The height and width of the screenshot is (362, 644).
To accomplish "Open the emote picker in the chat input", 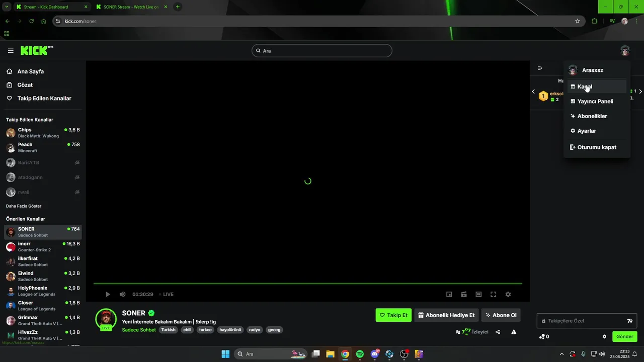I will coord(630,321).
